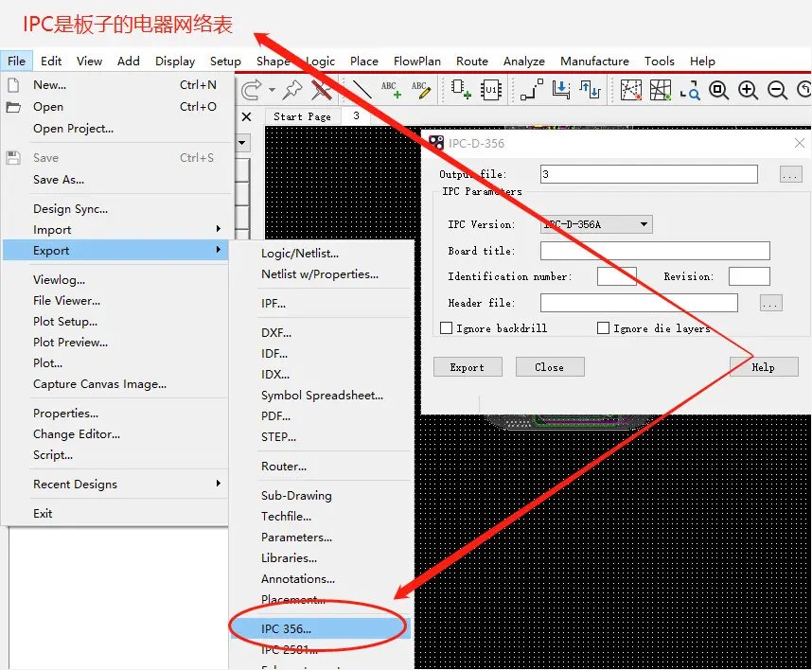The image size is (812, 670).
Task: Enable the Ignore backdrill checkbox
Action: [x=446, y=328]
